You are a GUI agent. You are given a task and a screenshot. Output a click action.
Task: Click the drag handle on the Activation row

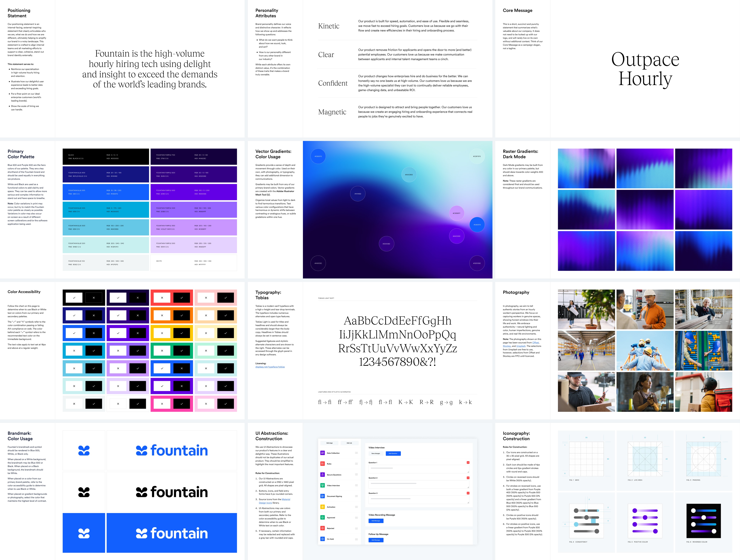pos(356,507)
